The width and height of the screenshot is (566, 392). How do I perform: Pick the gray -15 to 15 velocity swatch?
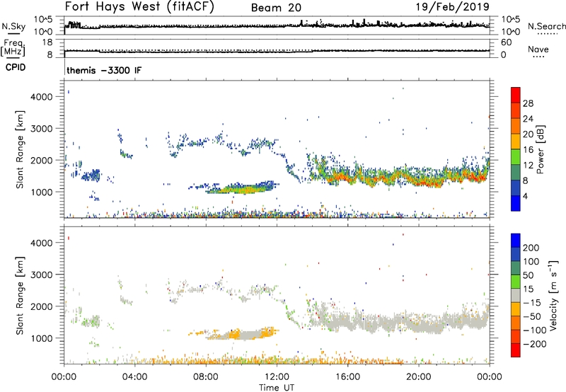(x=516, y=295)
